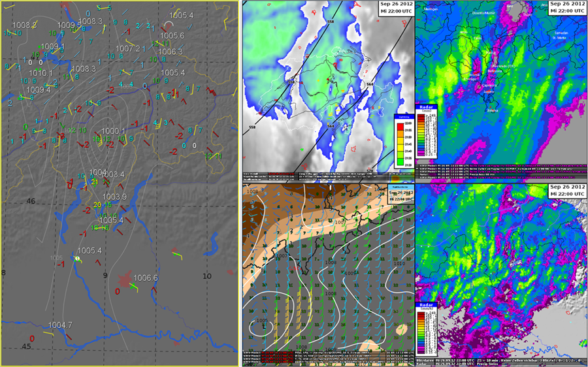Select the 1009 isobar label in the model panel
This screenshot has width=588, height=367.
[x=350, y=273]
